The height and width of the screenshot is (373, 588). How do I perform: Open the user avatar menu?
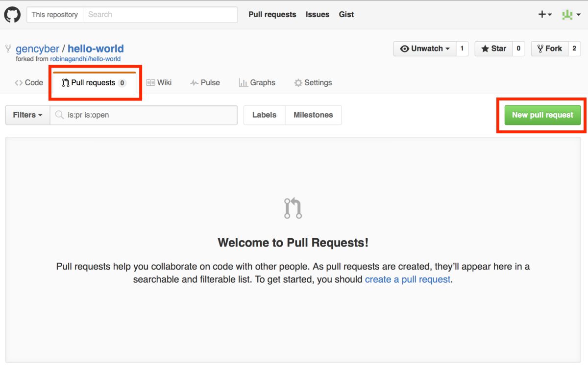tap(571, 15)
